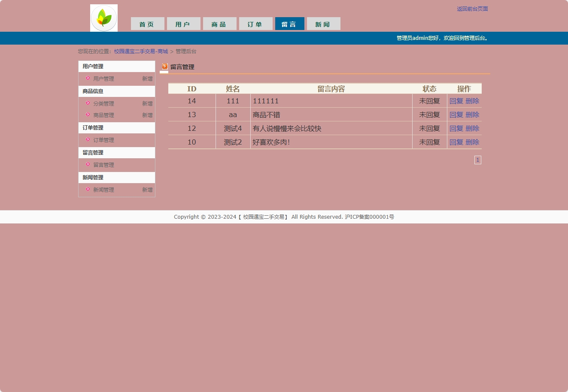
Task: Expand the 订单管理 sidebar section
Action: tap(92, 127)
